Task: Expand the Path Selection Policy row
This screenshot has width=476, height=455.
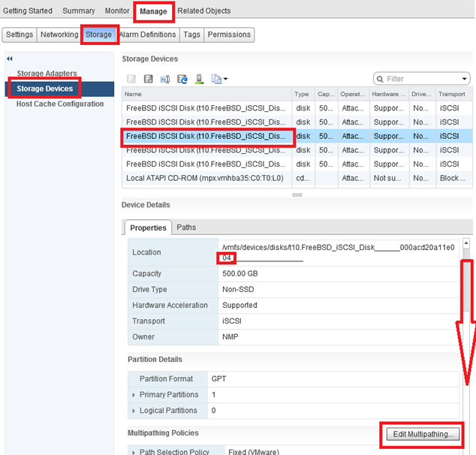Action: pos(134,451)
